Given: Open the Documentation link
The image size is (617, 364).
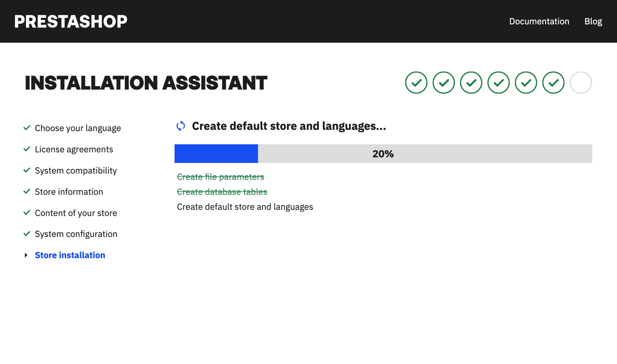Looking at the screenshot, I should pos(539,22).
